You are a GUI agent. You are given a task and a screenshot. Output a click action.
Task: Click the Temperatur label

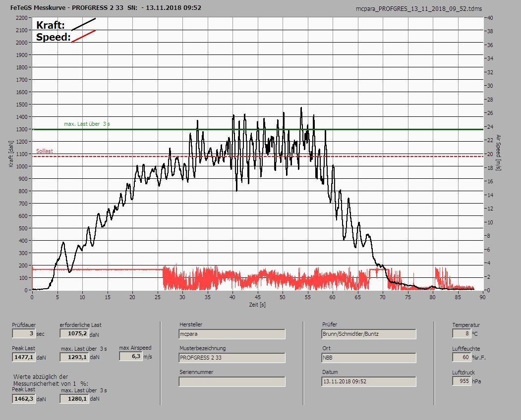(x=466, y=325)
